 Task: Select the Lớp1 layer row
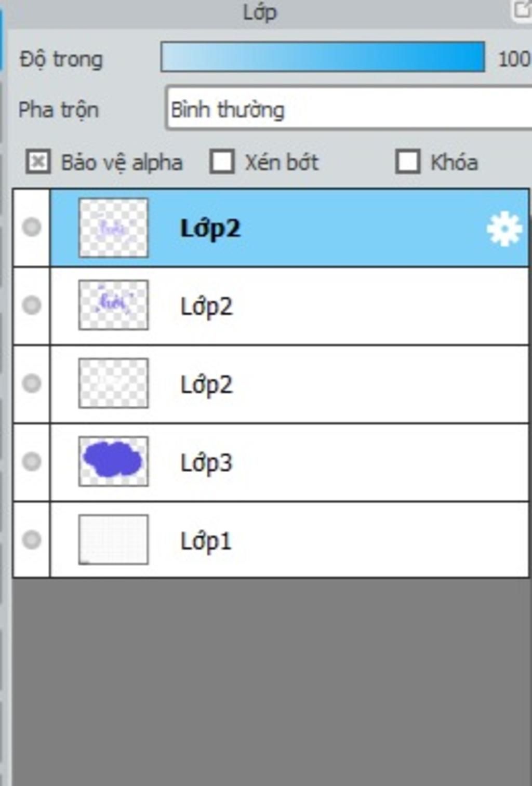point(289,540)
